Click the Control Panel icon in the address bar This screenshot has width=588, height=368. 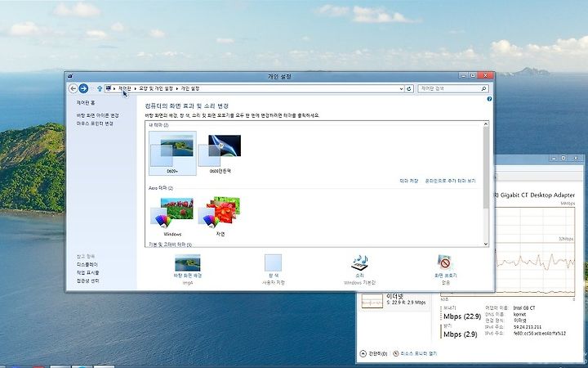click(x=109, y=88)
